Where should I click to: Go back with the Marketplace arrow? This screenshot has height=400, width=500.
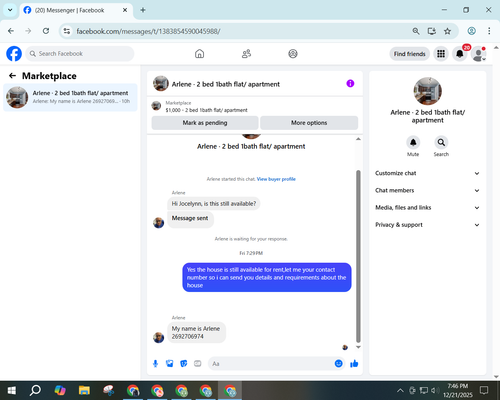click(x=12, y=76)
